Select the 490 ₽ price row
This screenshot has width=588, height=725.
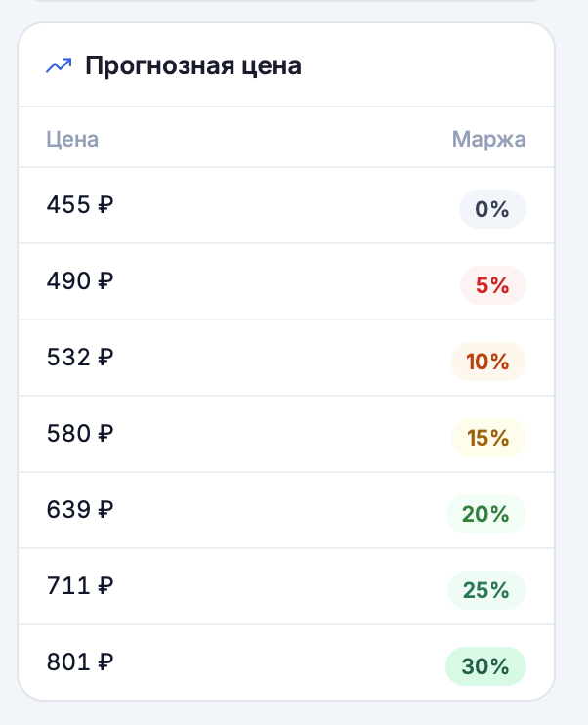click(286, 281)
